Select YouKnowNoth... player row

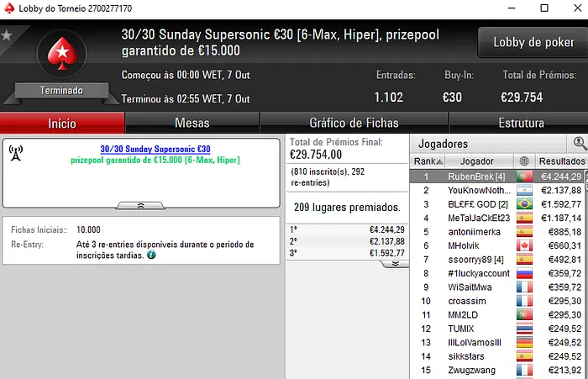(x=497, y=190)
